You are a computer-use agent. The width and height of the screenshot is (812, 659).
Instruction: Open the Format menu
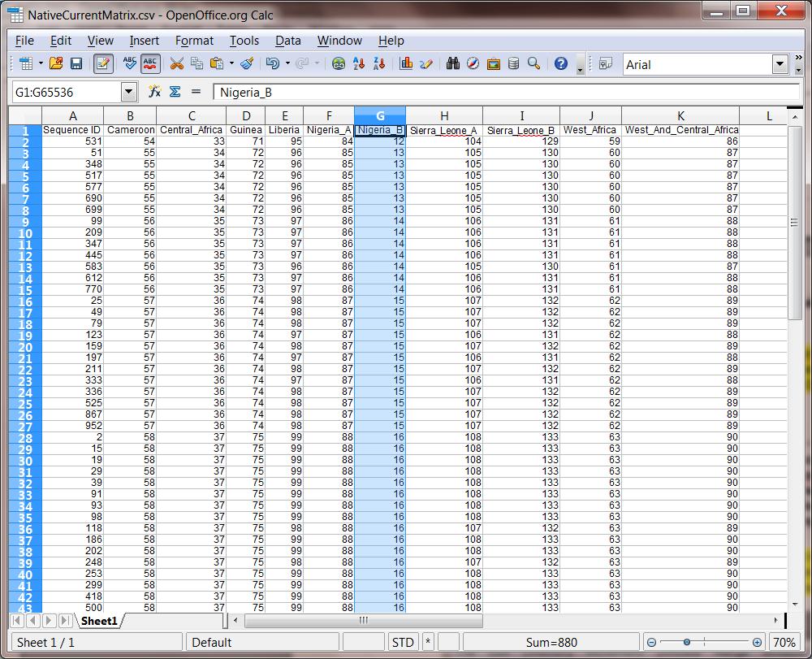click(x=194, y=41)
